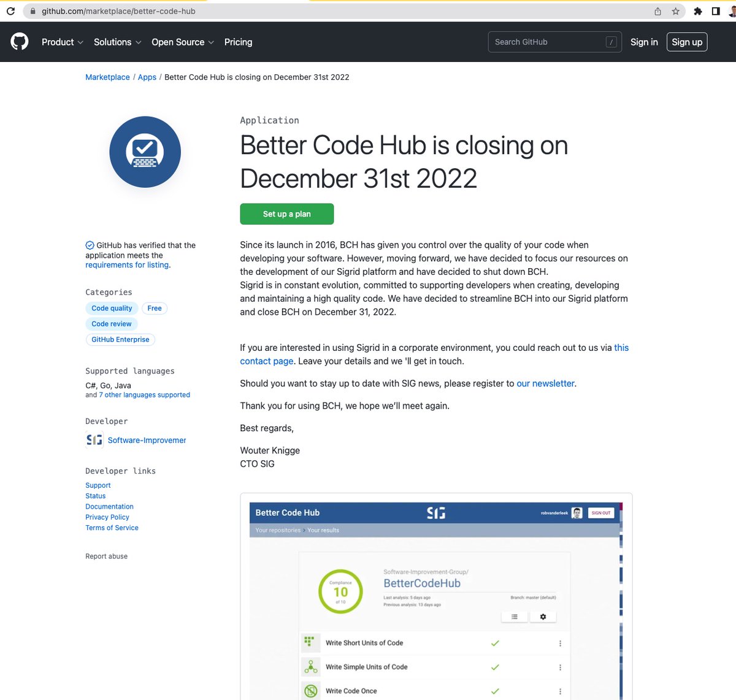Click the user avatar in screenshot header
Viewport: 736px width, 700px height.
click(x=577, y=513)
